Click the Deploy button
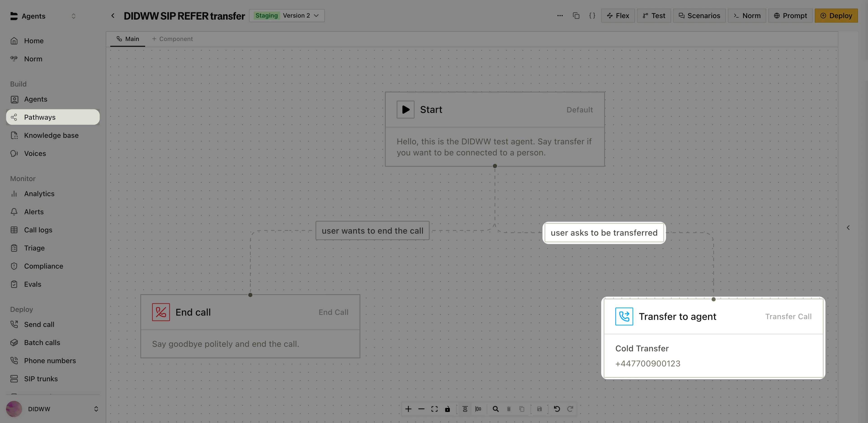 tap(836, 16)
